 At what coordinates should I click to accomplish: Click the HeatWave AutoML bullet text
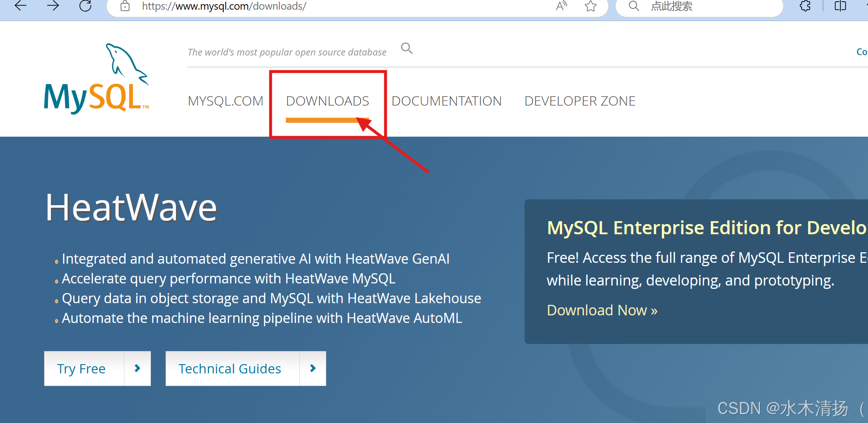click(262, 318)
